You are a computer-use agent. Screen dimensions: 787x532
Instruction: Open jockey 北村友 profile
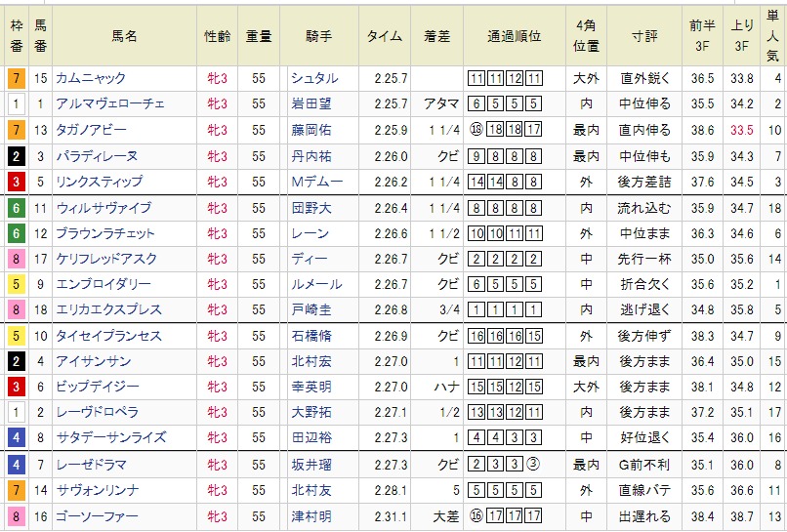(311, 490)
